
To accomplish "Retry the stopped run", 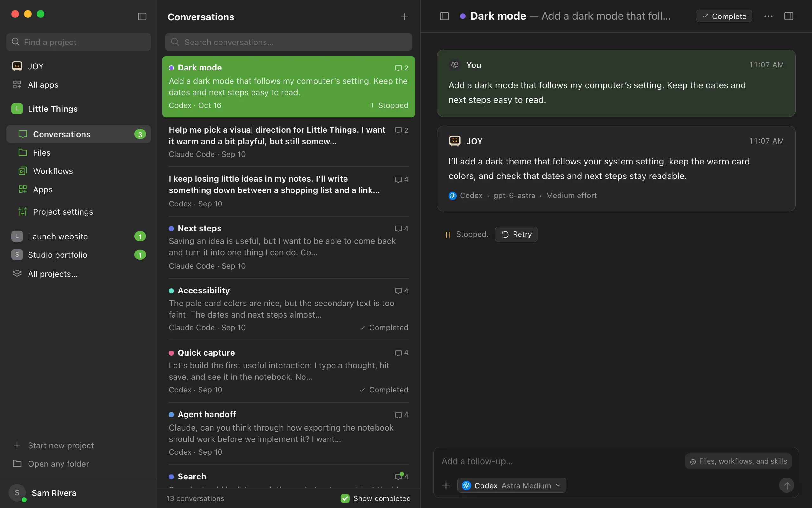I will (x=516, y=234).
